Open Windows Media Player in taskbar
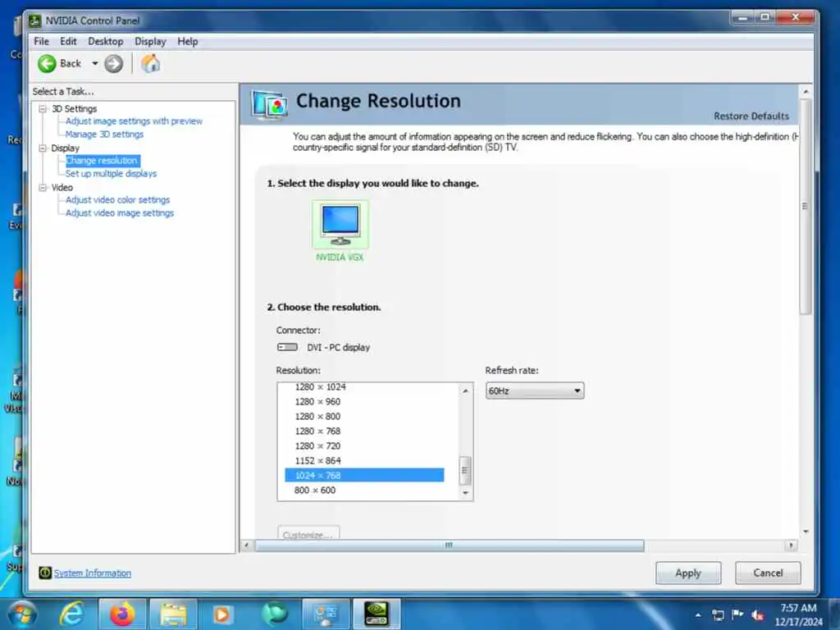 coord(221,614)
